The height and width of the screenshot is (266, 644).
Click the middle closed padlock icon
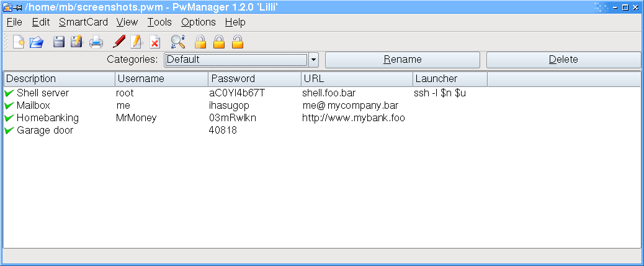click(x=219, y=42)
